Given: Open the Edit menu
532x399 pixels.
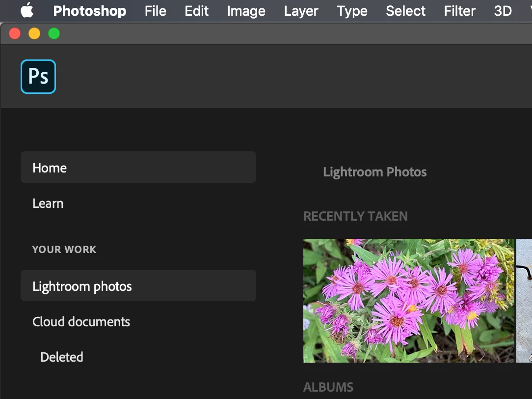Looking at the screenshot, I should click(196, 11).
